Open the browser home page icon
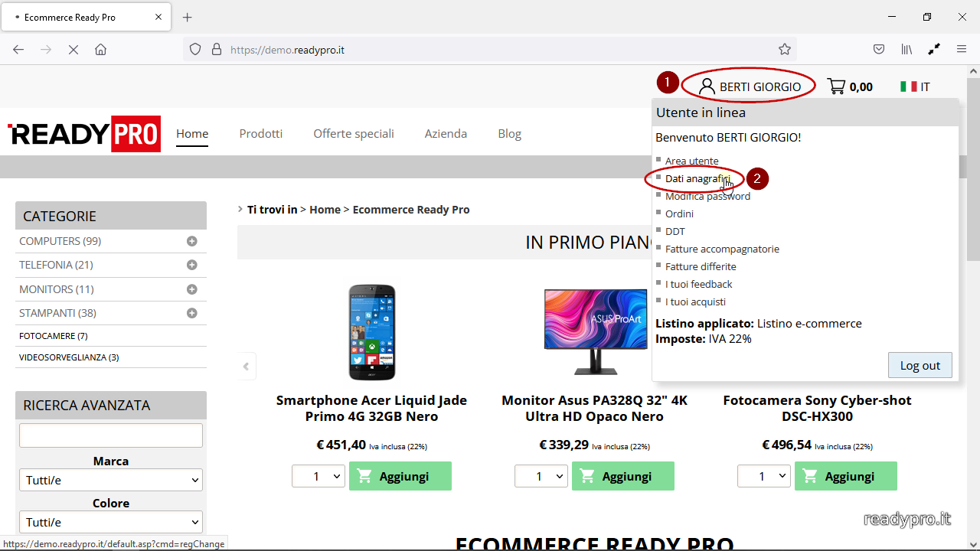Image resolution: width=980 pixels, height=551 pixels. 100,50
